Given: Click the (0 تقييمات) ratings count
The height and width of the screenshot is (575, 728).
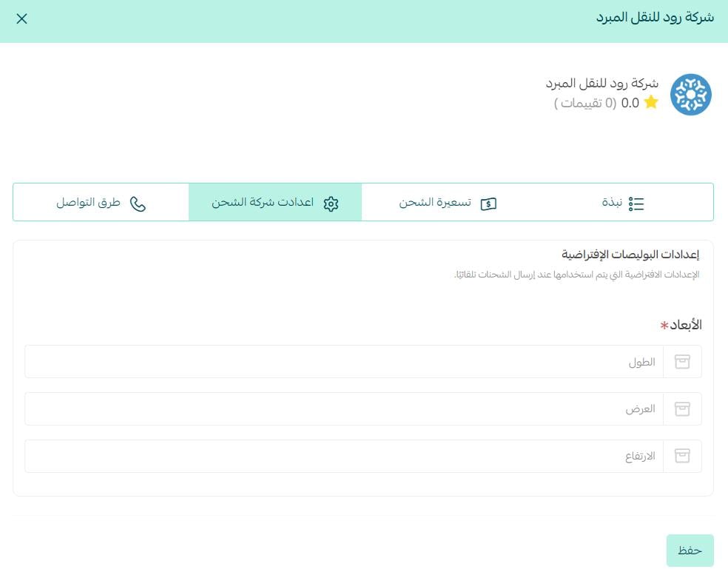Looking at the screenshot, I should 585,103.
